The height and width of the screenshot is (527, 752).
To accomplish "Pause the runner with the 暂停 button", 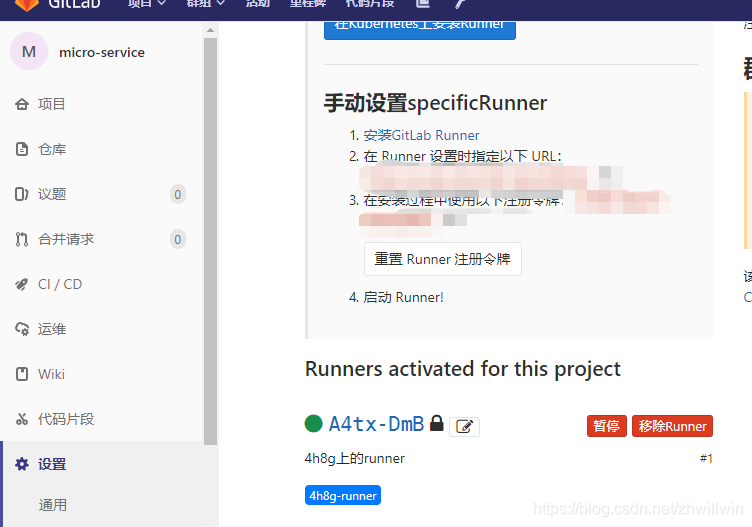I will coord(607,426).
